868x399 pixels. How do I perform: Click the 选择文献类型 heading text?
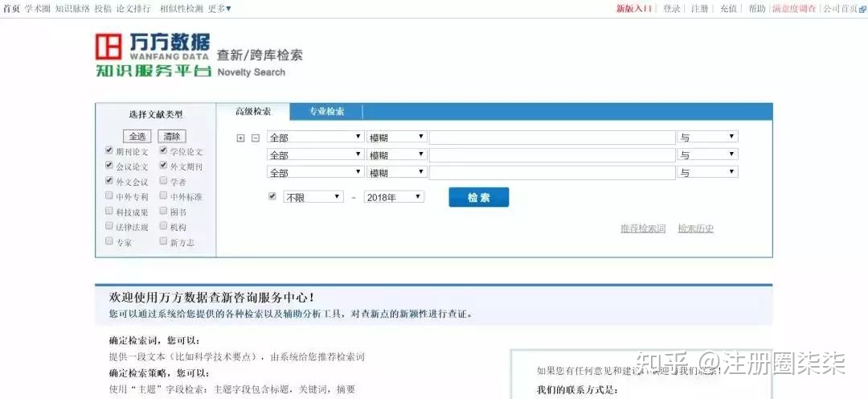[156, 115]
